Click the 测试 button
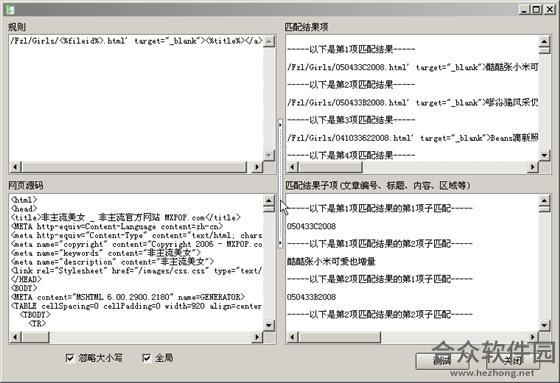560x383 pixels. point(442,361)
